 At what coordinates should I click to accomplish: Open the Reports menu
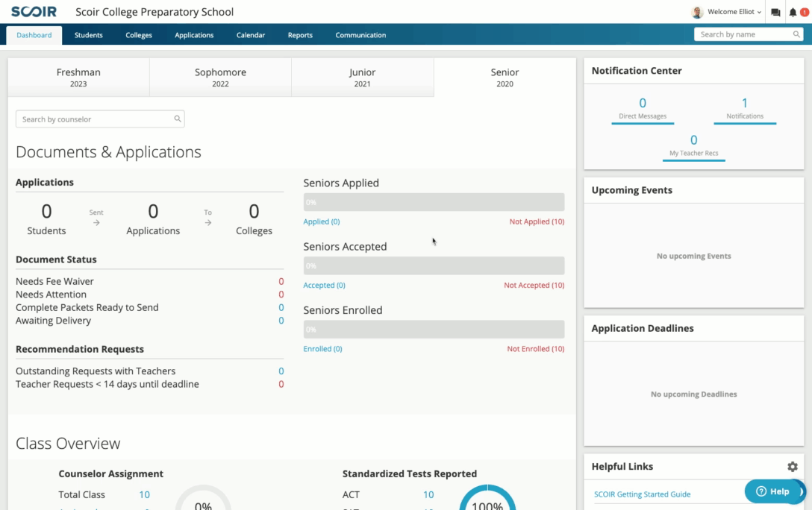pyautogui.click(x=300, y=35)
